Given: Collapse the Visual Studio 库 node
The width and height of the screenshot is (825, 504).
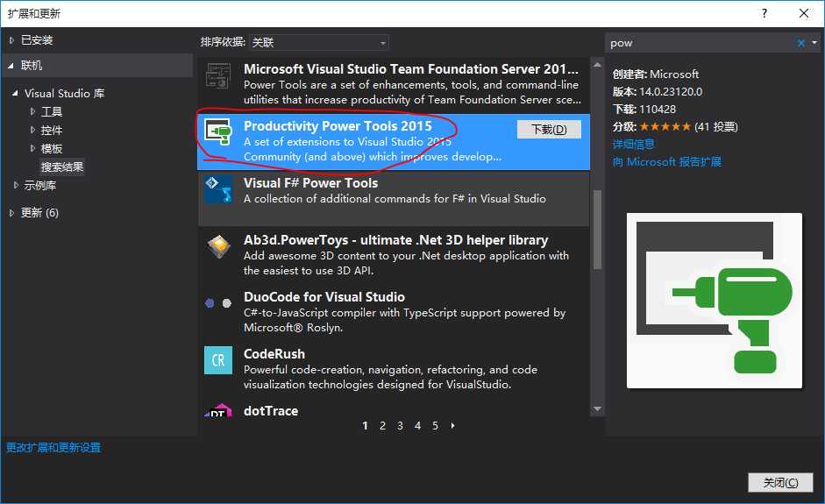Looking at the screenshot, I should click(x=15, y=94).
